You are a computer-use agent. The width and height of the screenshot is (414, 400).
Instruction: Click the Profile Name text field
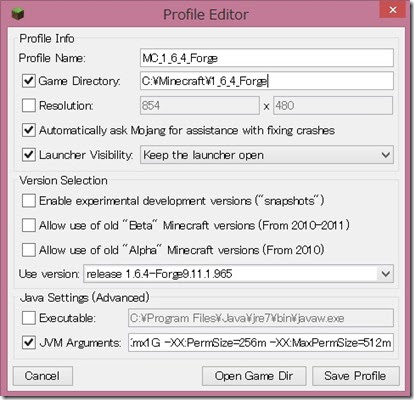point(267,58)
